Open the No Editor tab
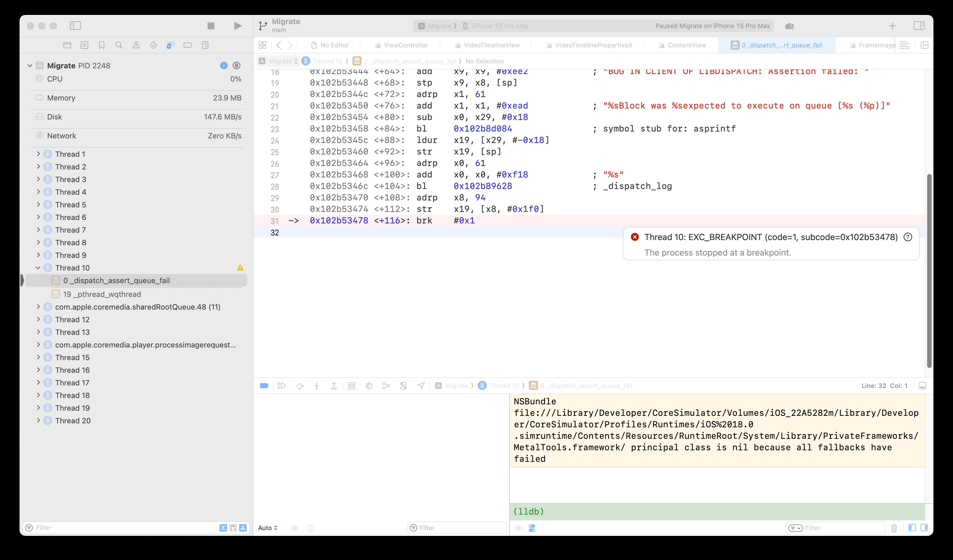 329,45
